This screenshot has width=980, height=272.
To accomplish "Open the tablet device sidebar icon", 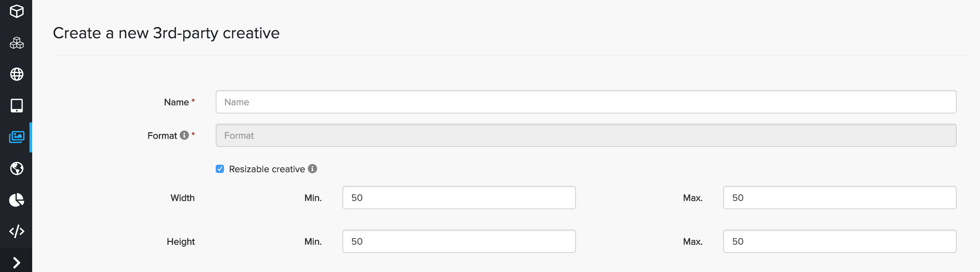I will [x=16, y=106].
